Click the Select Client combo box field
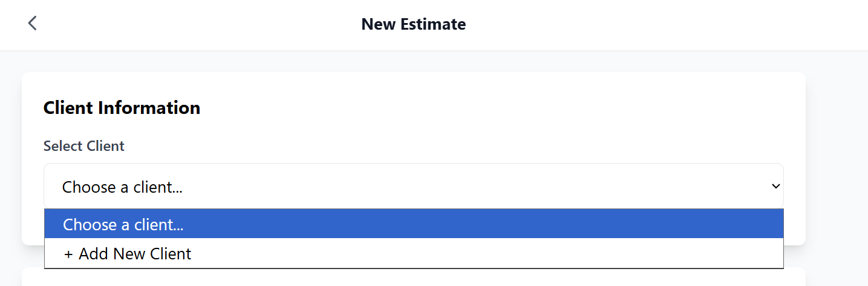 pos(413,187)
